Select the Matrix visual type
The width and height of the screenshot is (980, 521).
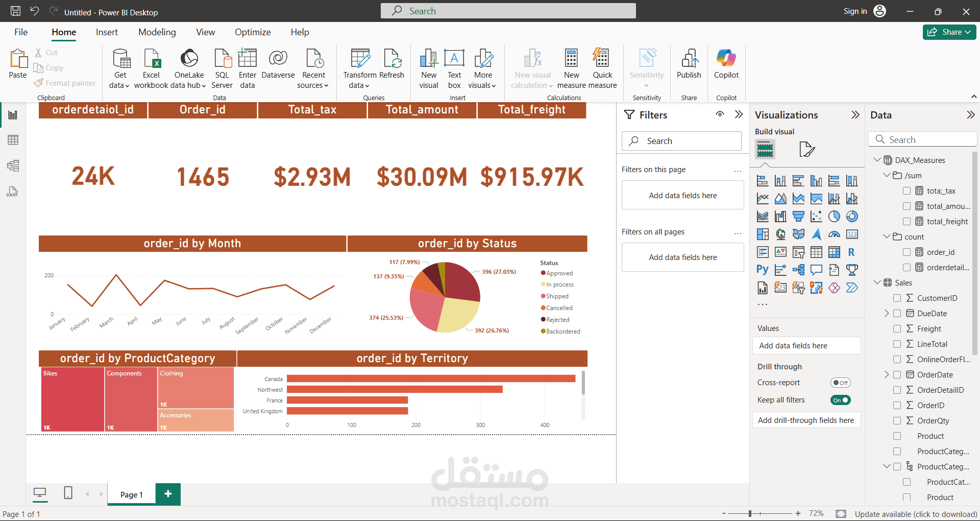(834, 252)
